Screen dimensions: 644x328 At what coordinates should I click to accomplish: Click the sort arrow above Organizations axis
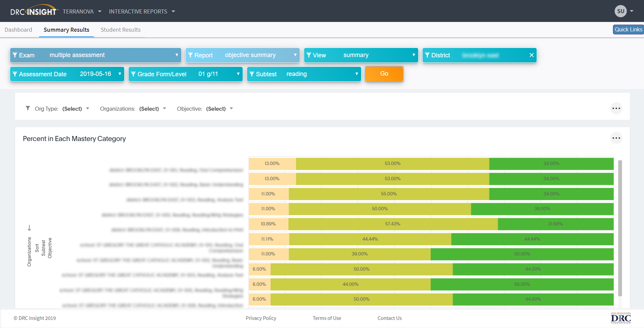click(x=29, y=228)
